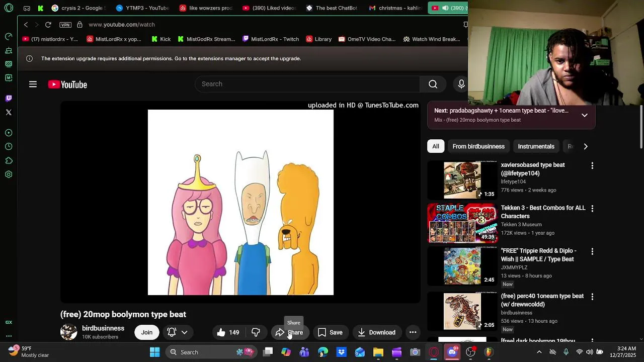Select the Instrumentals filter chip
Screen dimensions: 644x362
pyautogui.click(x=536, y=146)
